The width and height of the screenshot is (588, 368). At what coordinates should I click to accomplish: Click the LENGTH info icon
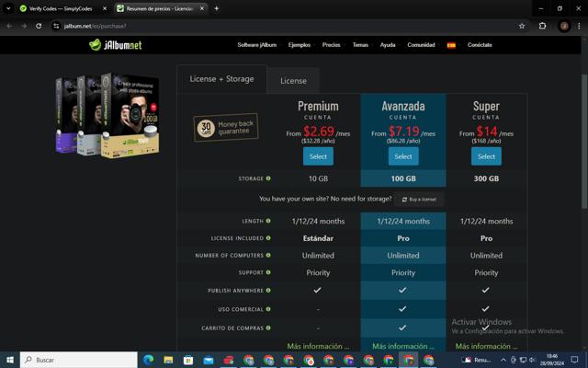click(x=268, y=221)
